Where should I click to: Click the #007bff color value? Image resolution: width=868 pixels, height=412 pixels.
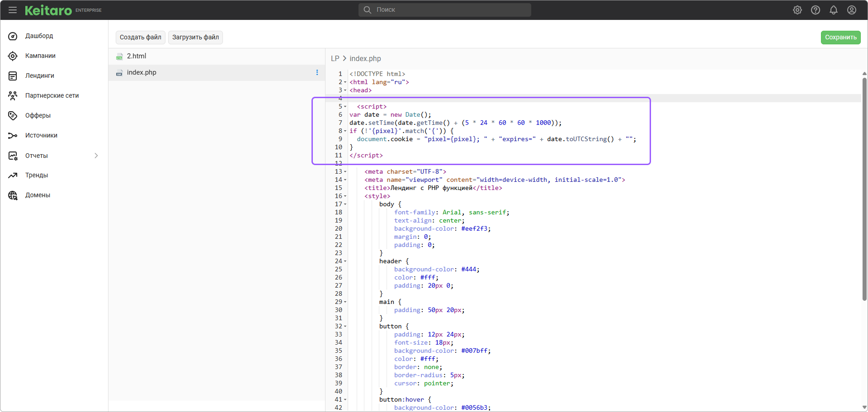pos(474,351)
